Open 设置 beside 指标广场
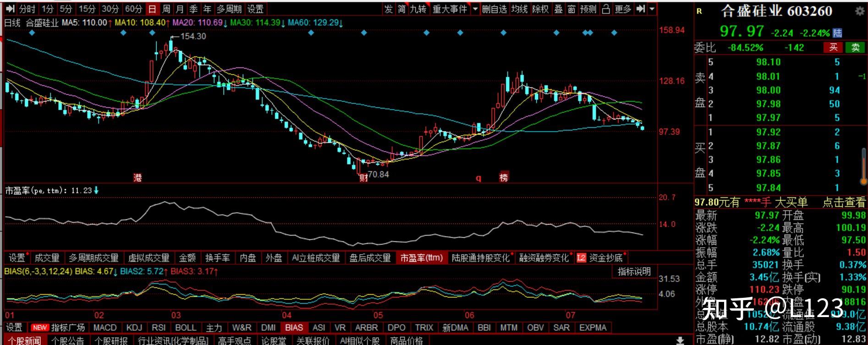 [14, 328]
